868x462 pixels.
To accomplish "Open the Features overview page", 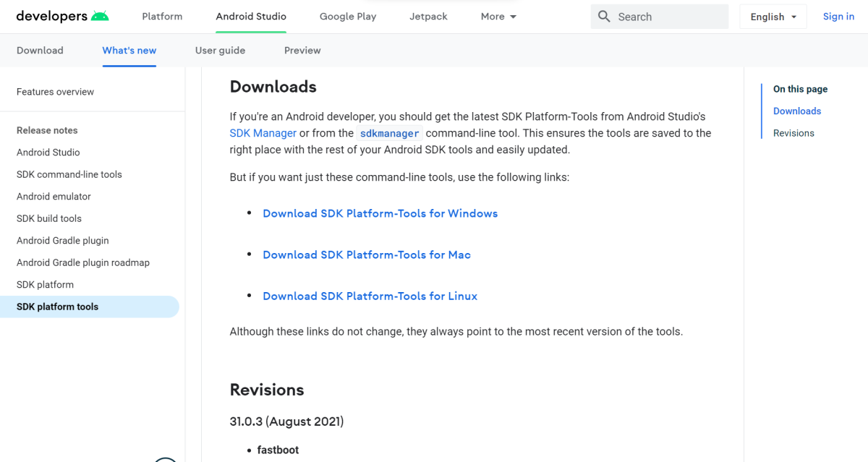I will click(55, 92).
